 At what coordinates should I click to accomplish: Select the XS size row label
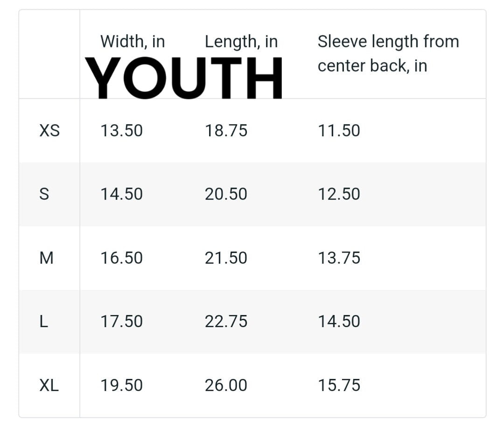pyautogui.click(x=49, y=131)
